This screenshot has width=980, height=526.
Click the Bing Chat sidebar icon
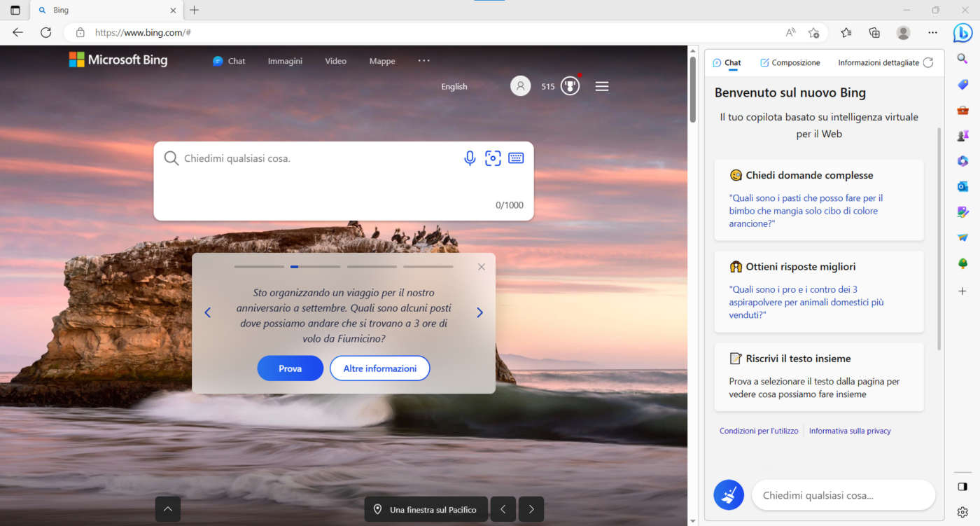pyautogui.click(x=962, y=32)
